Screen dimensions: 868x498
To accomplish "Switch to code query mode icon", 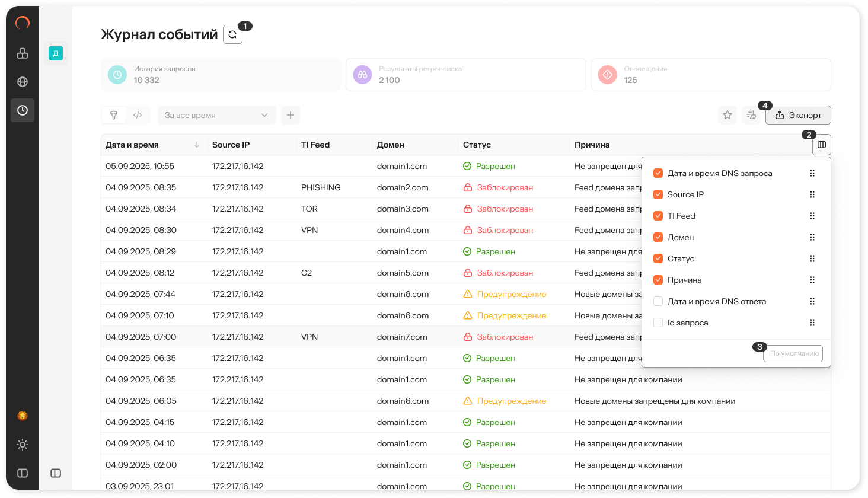I will (x=138, y=115).
